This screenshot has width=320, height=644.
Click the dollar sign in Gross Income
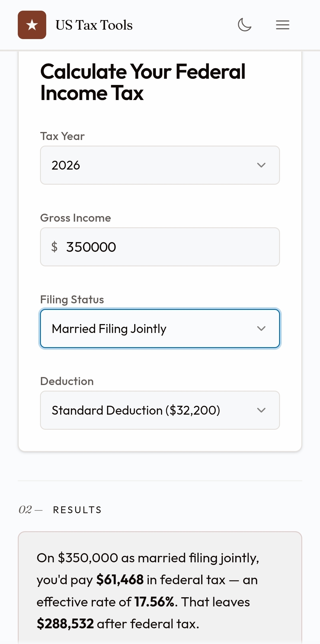pos(54,247)
